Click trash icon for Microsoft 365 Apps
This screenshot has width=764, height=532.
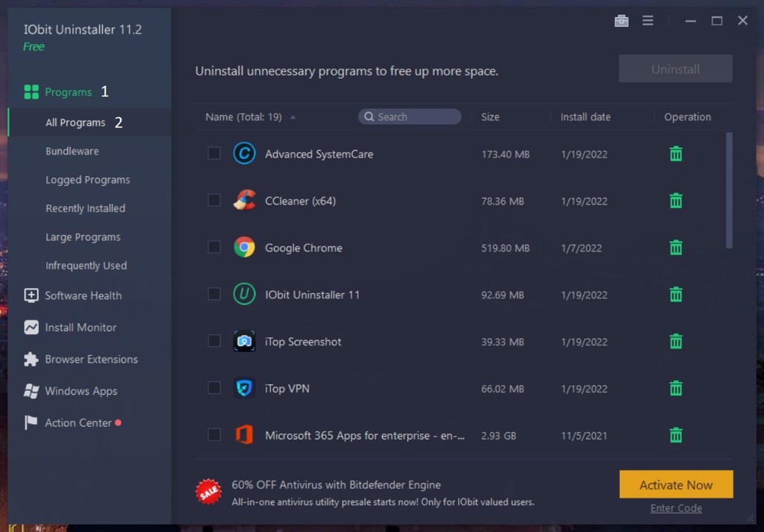coord(676,435)
